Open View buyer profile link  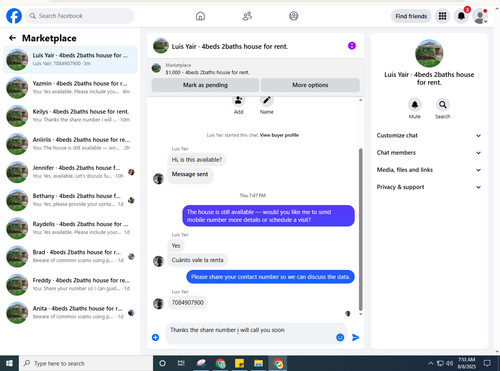(x=279, y=135)
